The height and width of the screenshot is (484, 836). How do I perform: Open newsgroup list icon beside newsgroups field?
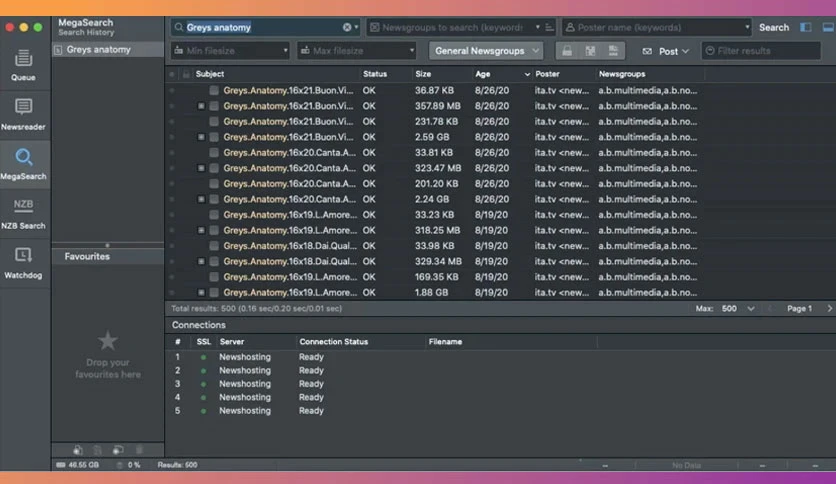(549, 27)
